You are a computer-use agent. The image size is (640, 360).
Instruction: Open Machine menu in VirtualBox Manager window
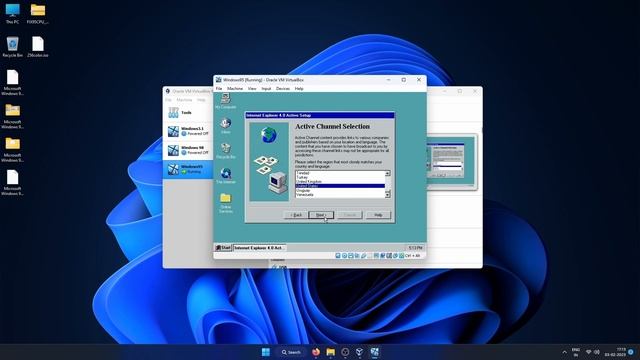(x=184, y=100)
